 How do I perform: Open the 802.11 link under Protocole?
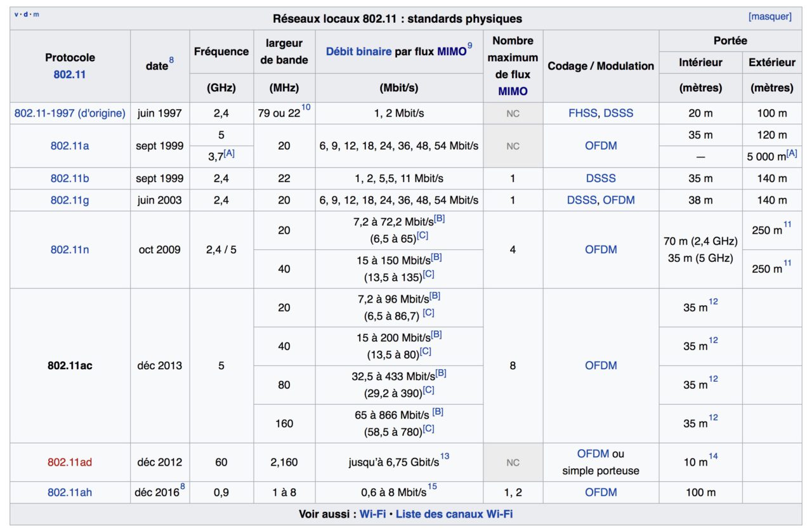point(70,74)
